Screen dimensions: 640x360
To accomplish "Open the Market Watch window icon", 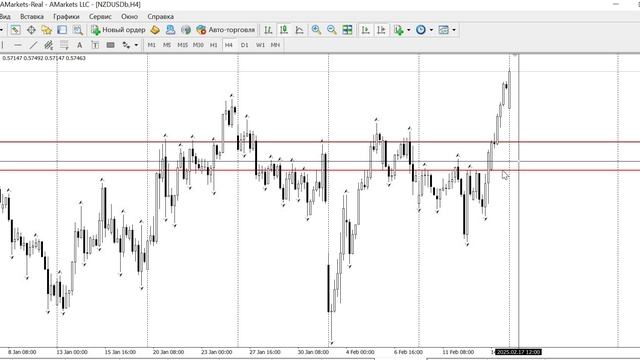I will tap(15, 30).
